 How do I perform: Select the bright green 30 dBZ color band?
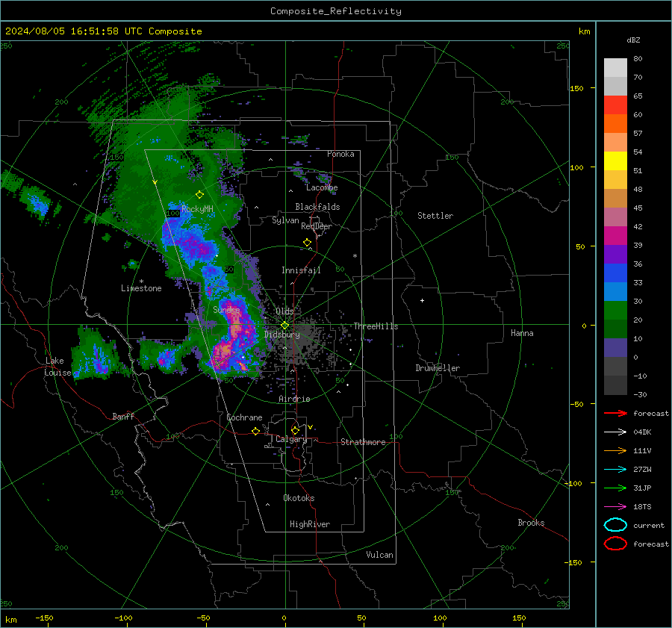[x=615, y=310]
